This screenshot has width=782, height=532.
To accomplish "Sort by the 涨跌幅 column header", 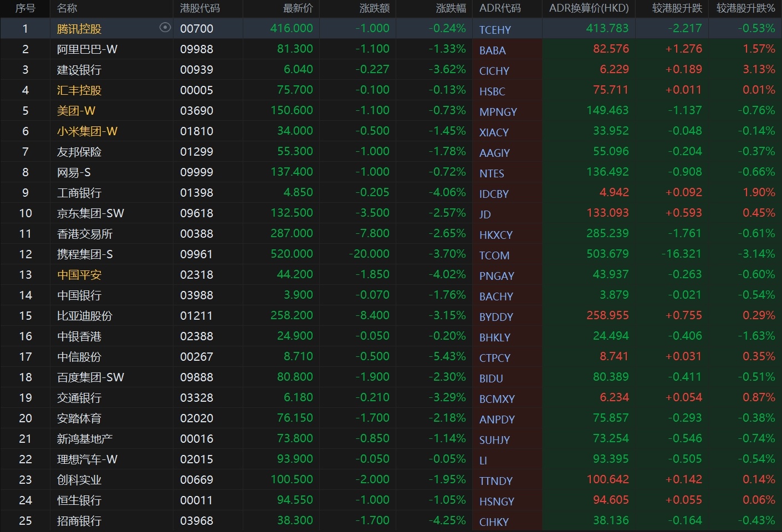I will (451, 8).
